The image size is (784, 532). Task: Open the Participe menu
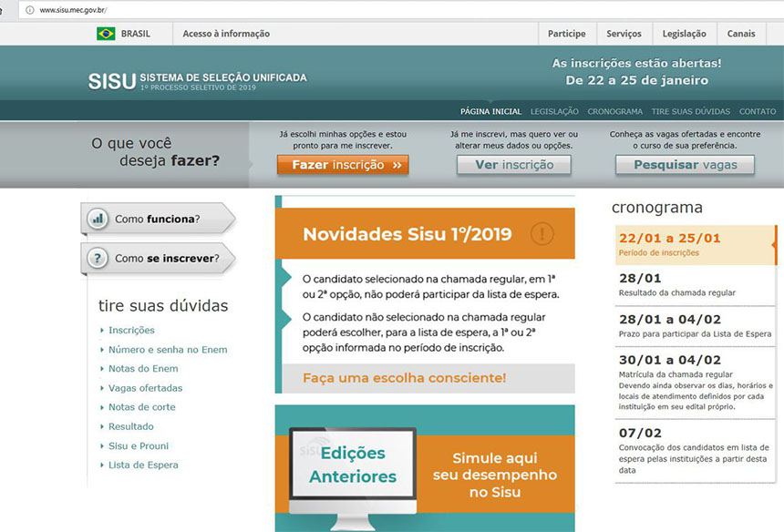(566, 34)
